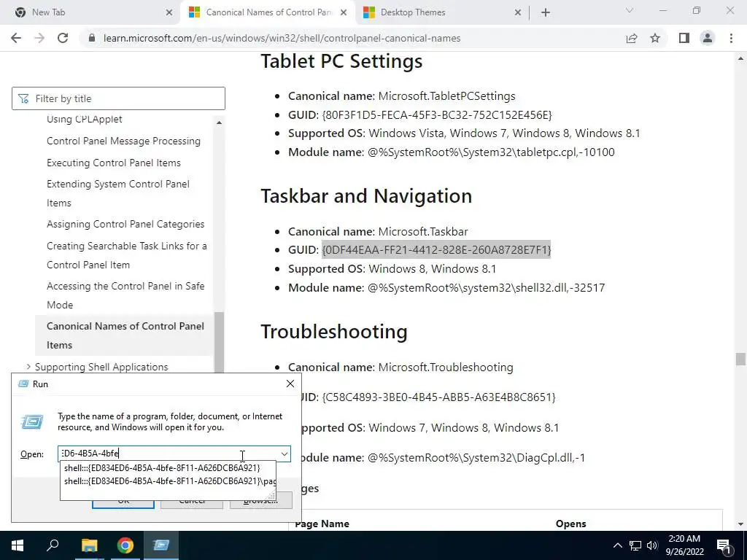Image resolution: width=747 pixels, height=560 pixels.
Task: Open the Chrome profile avatar
Action: click(x=708, y=38)
